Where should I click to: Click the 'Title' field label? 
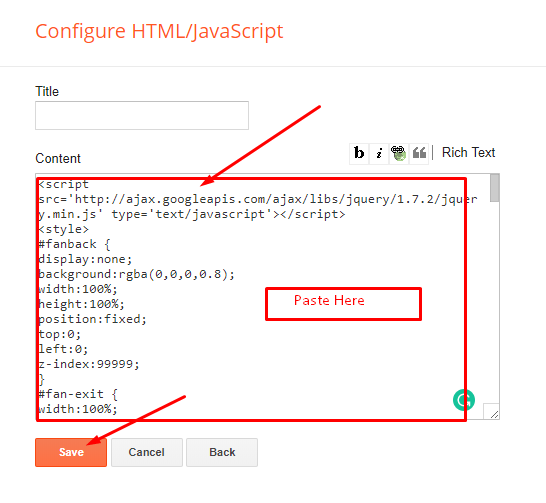[47, 92]
